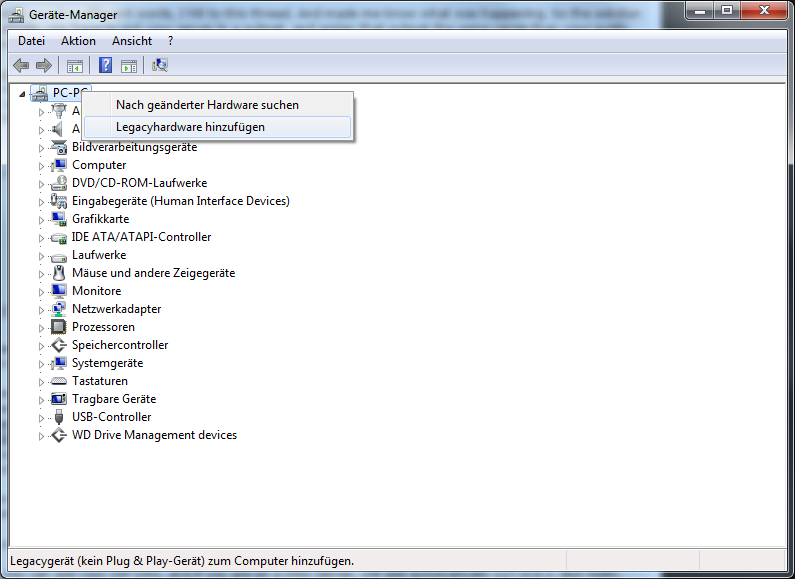Choose Legacyhardware hinzufügen
Screen dimensions: 795x579
coord(217,127)
